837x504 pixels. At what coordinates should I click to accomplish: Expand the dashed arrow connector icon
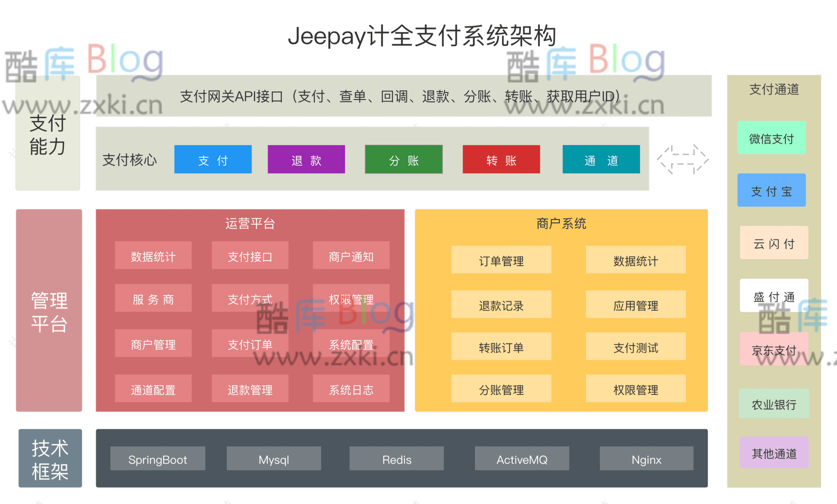coord(682,159)
